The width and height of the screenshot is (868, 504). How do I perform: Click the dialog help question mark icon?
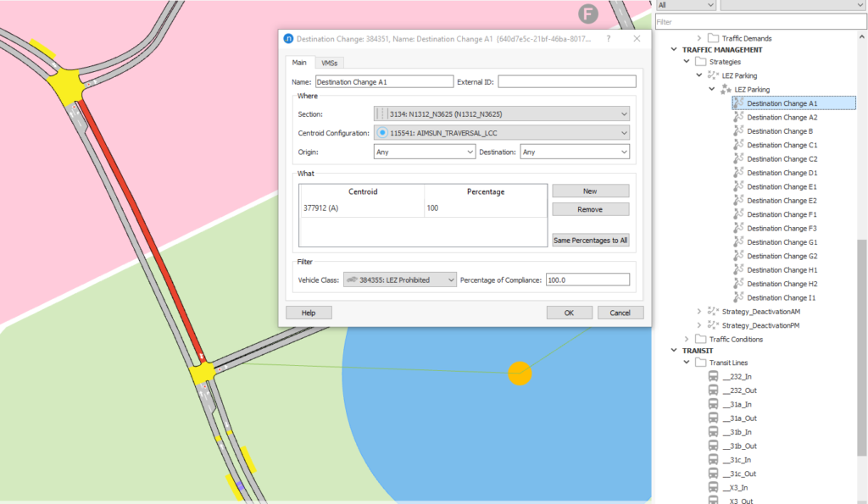[x=609, y=39]
